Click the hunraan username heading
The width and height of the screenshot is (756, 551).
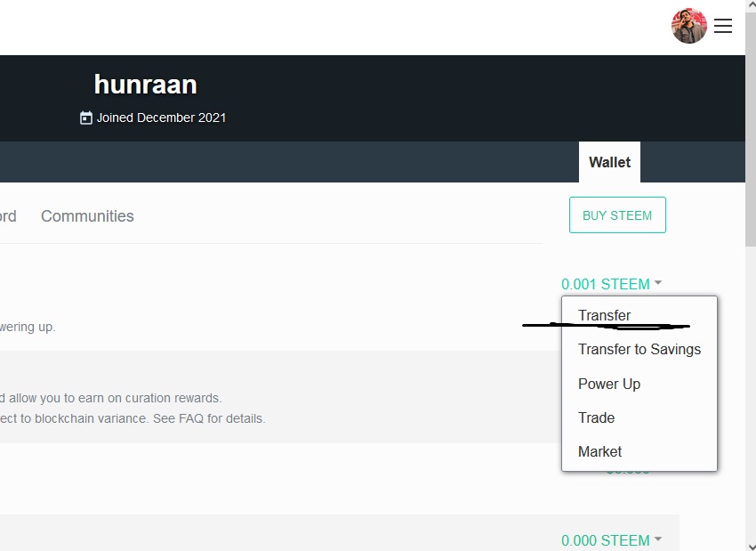coord(146,85)
